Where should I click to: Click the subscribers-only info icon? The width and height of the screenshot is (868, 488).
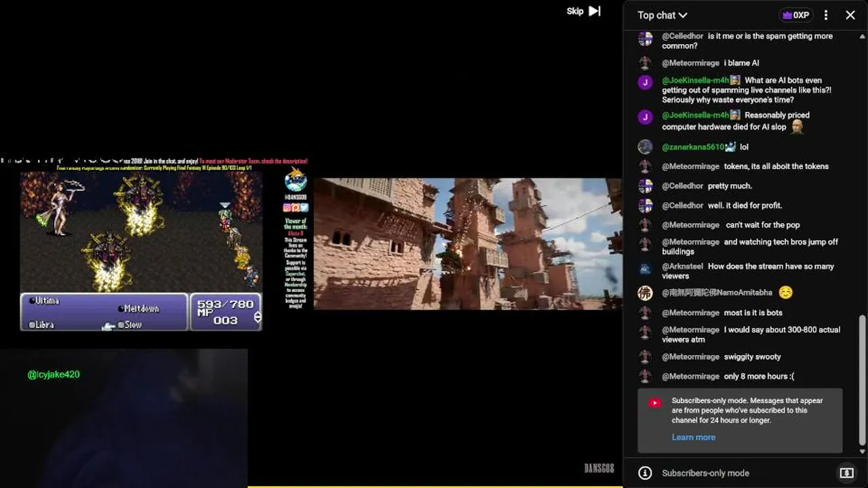646,473
